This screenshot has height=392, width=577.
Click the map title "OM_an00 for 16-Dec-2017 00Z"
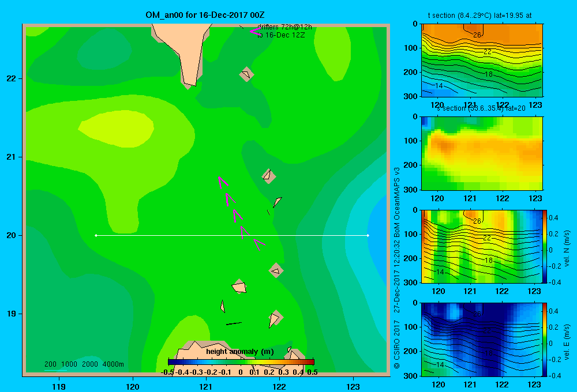click(x=205, y=15)
